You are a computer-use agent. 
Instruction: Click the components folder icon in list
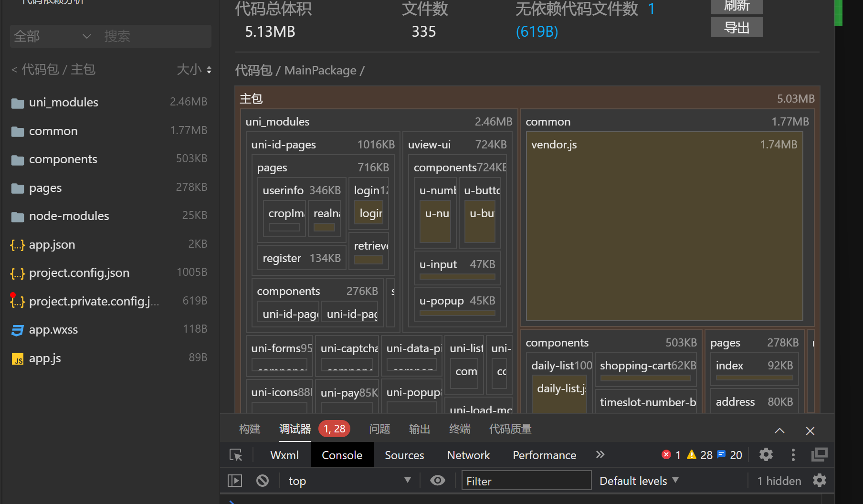click(18, 160)
